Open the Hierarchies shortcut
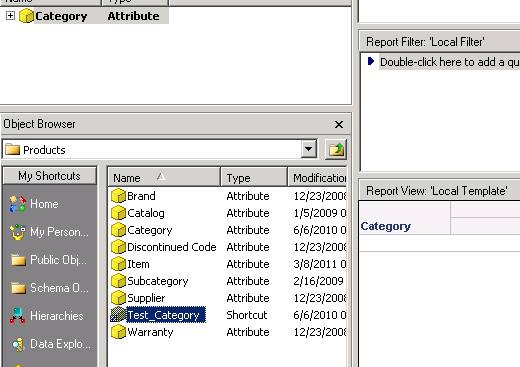520x367 pixels. tap(46, 316)
